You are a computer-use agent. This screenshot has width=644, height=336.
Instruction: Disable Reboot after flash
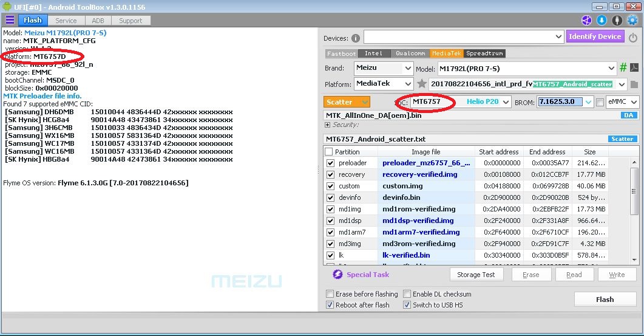(x=330, y=305)
